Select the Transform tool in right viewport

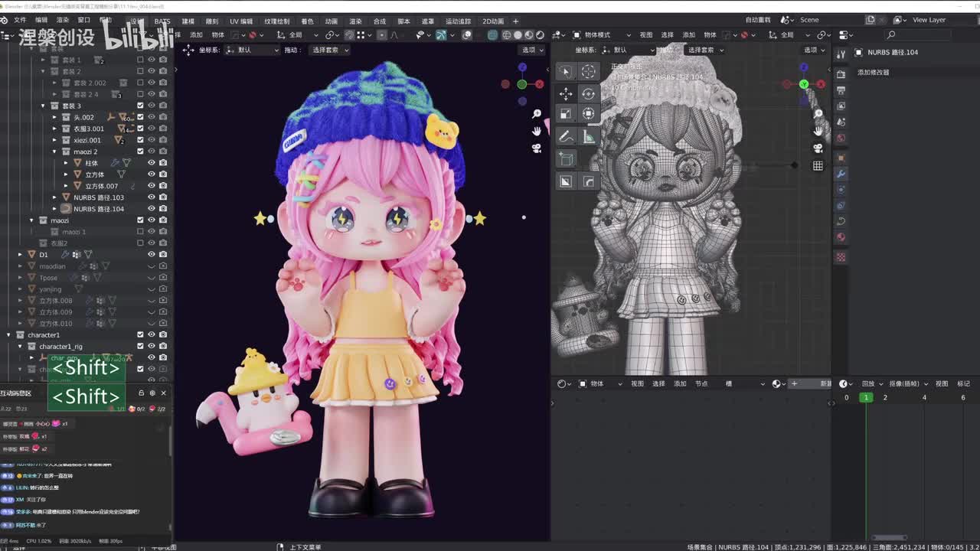pyautogui.click(x=588, y=113)
